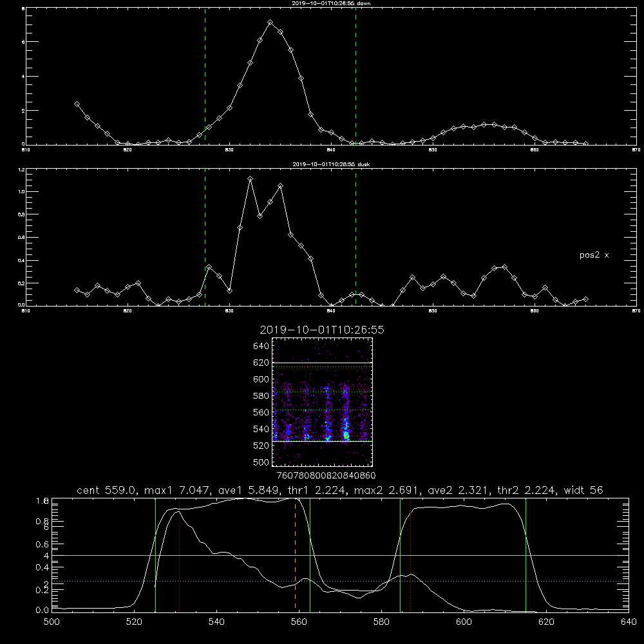Click the green vertical line near 584

pos(400,554)
